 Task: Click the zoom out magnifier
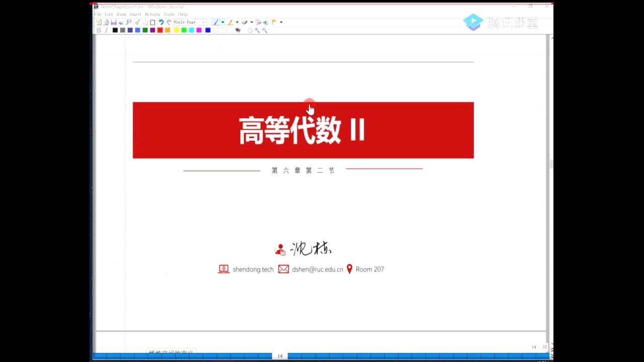click(x=265, y=30)
